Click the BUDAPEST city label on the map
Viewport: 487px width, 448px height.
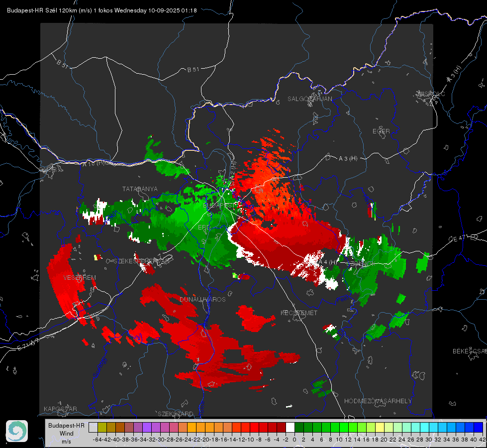(219, 206)
